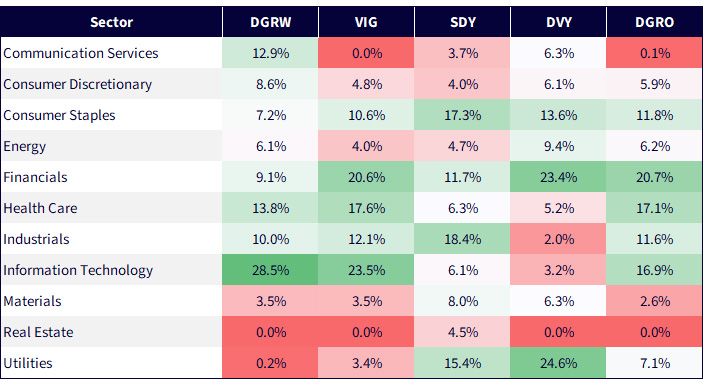Select the Real Estate row label

pos(38,332)
